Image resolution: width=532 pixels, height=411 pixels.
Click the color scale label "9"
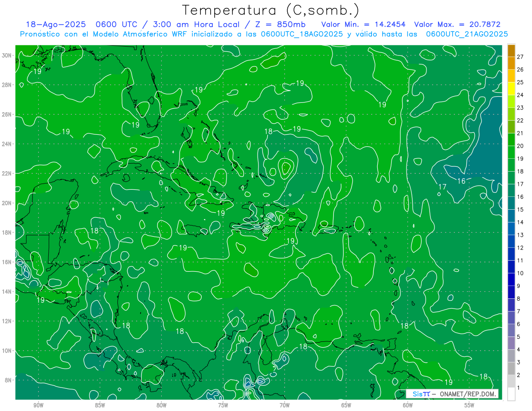coord(519,286)
